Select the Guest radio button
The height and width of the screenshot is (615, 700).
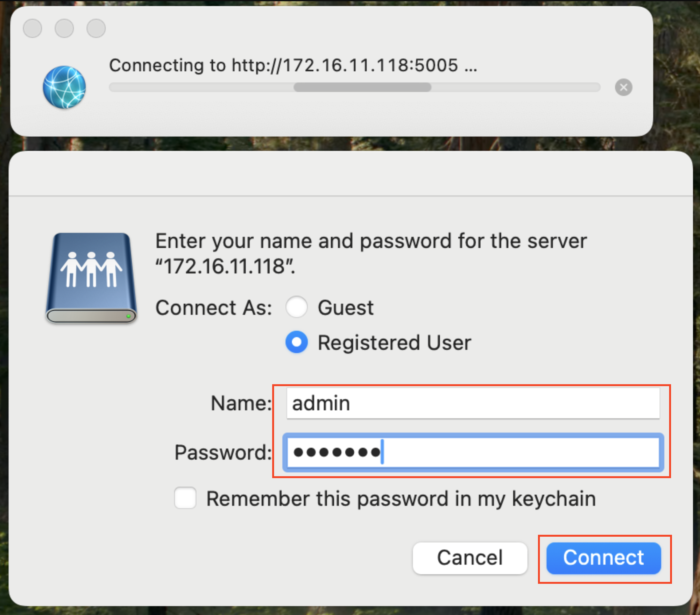pos(297,307)
